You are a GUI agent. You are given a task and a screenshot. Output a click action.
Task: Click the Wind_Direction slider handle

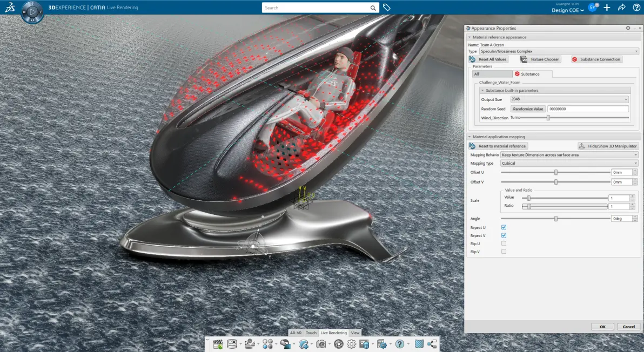coord(548,118)
